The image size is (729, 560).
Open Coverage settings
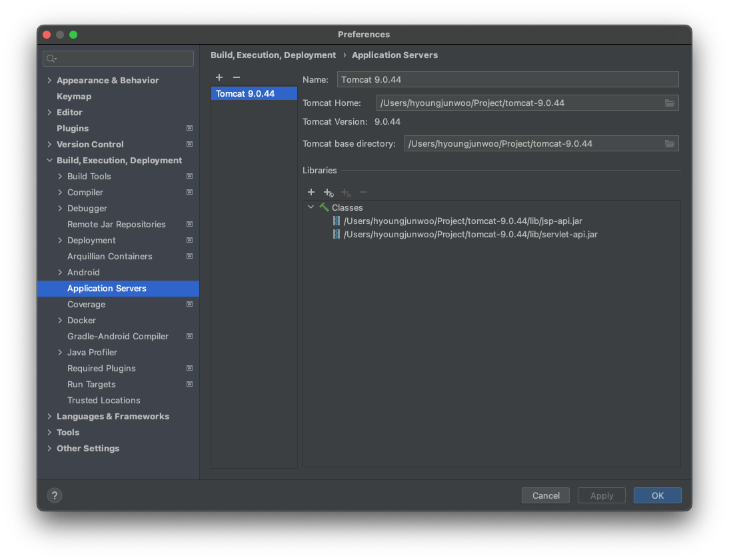(x=87, y=304)
